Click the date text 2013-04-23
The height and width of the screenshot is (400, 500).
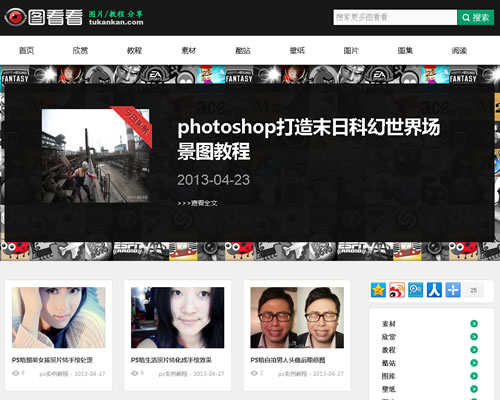coord(213,180)
